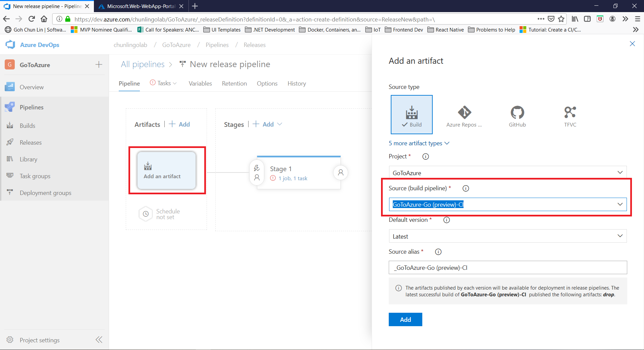The width and height of the screenshot is (644, 350).
Task: Collapse the sidebar with double chevron
Action: (x=99, y=340)
